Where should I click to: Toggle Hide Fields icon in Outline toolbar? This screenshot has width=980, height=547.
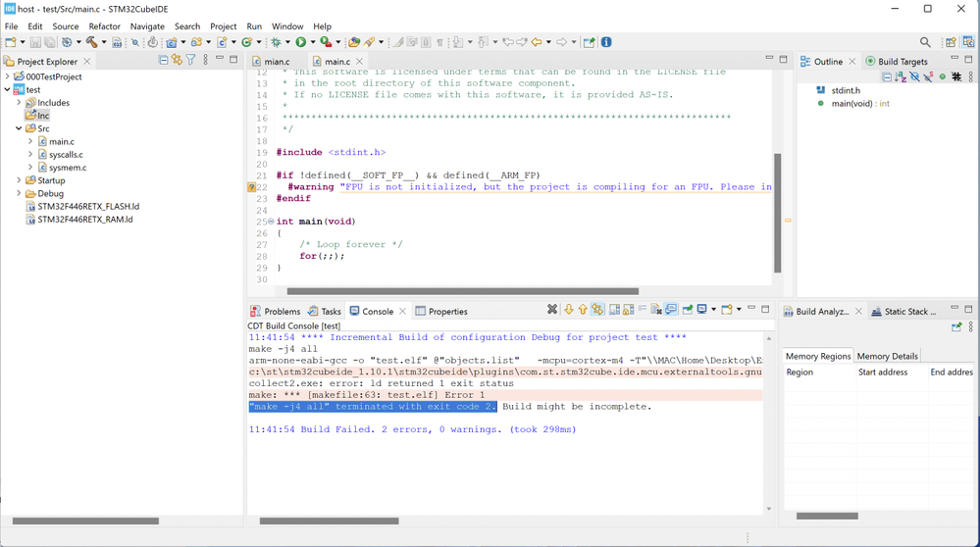point(914,76)
